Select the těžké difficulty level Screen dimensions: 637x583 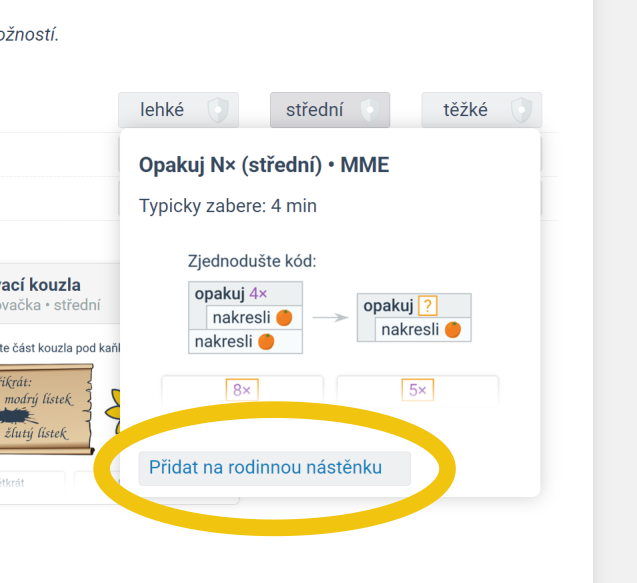click(x=466, y=110)
